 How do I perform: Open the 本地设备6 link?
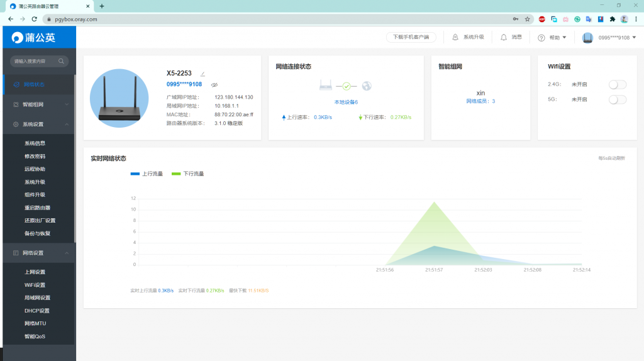tap(346, 102)
